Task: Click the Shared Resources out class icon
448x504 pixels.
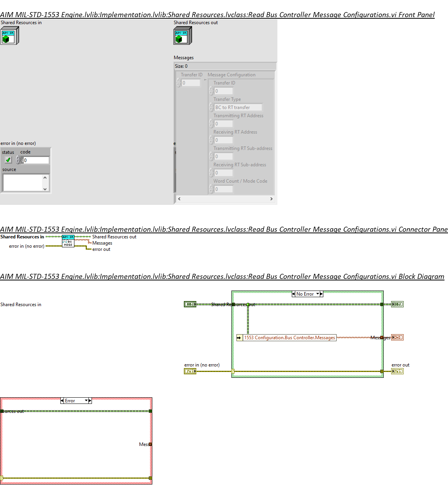Action: click(x=183, y=35)
